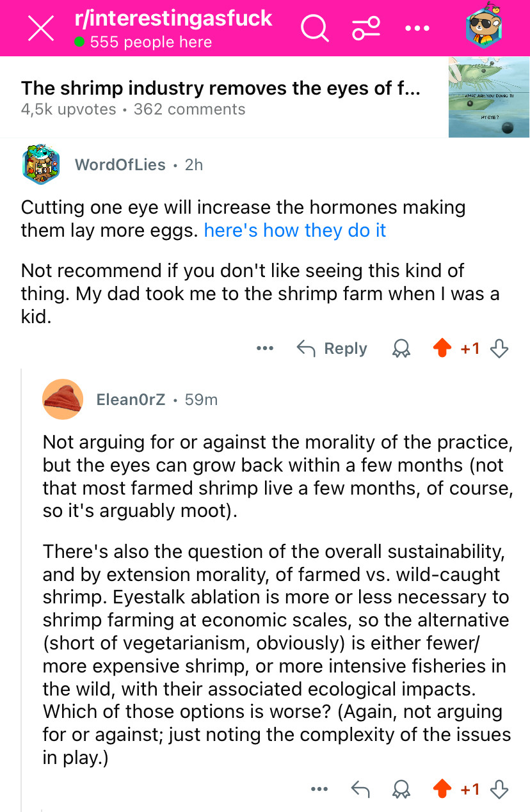The height and width of the screenshot is (812, 530).
Task: Open comment sort and filter options icon
Action: tap(366, 29)
